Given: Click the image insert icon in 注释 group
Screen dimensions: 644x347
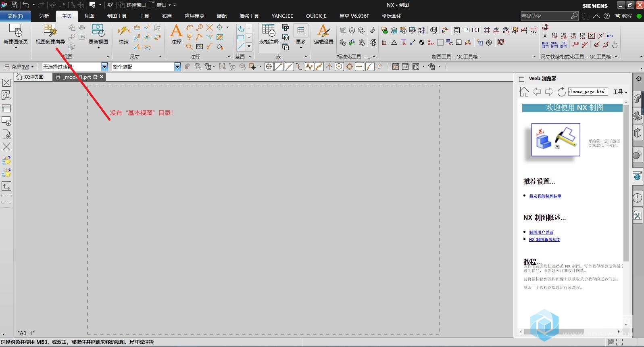Looking at the screenshot, I should 200,47.
